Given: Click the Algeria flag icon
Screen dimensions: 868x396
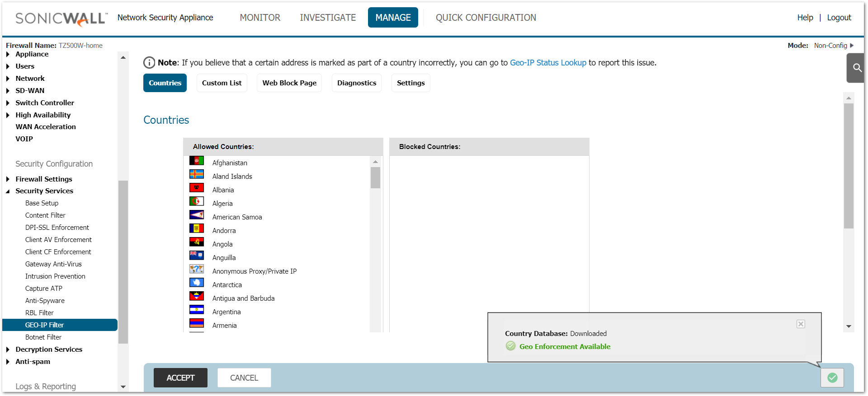Looking at the screenshot, I should (x=196, y=201).
